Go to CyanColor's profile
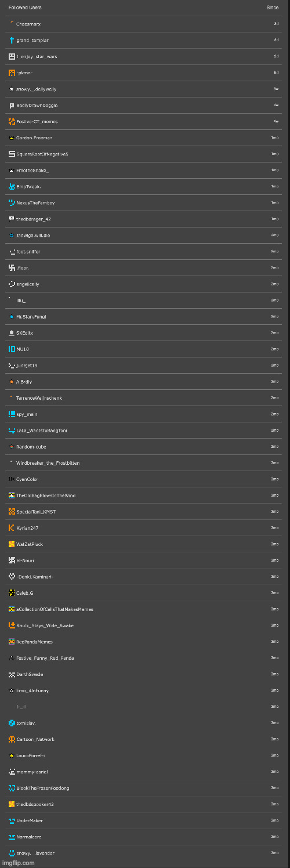290x868 pixels. point(27,479)
